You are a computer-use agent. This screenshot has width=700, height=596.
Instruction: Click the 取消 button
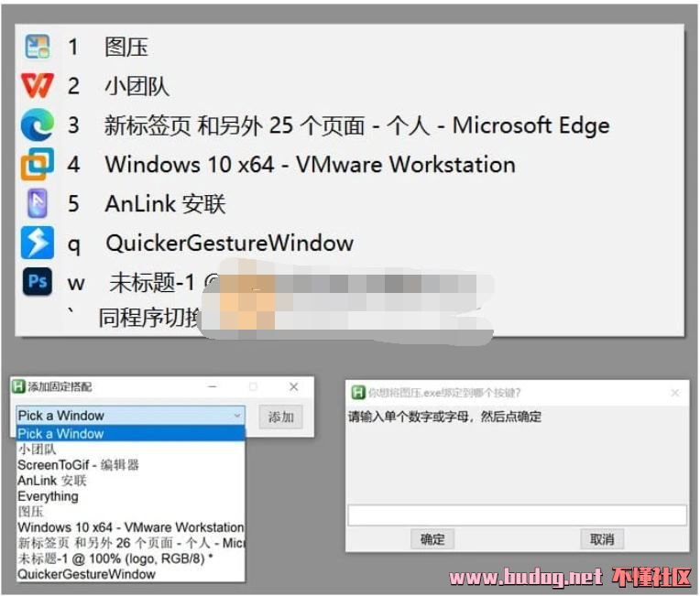click(x=602, y=539)
